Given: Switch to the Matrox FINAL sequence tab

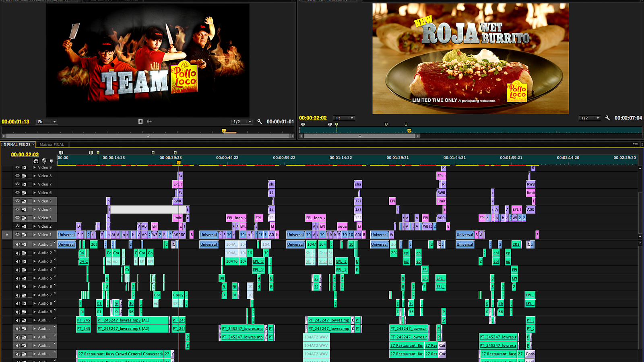Looking at the screenshot, I should click(52, 144).
